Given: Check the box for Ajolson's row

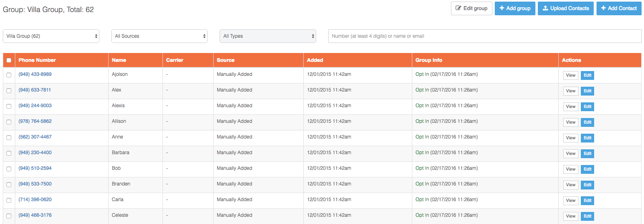Looking at the screenshot, I should pos(9,75).
